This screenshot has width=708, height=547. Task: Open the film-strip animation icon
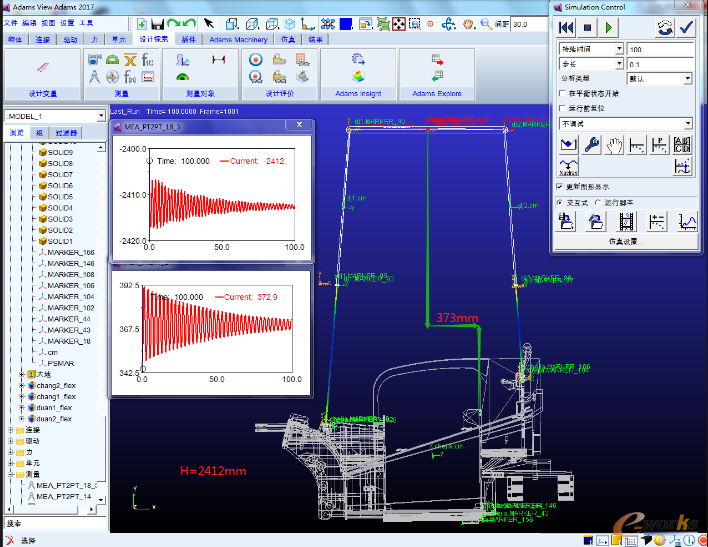[x=626, y=221]
